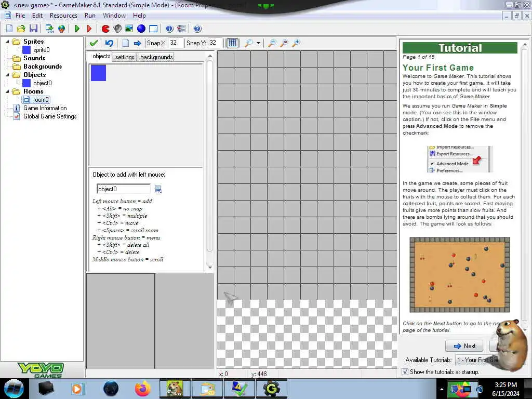Edit the Snap X value field
532x399 pixels.
coord(176,43)
